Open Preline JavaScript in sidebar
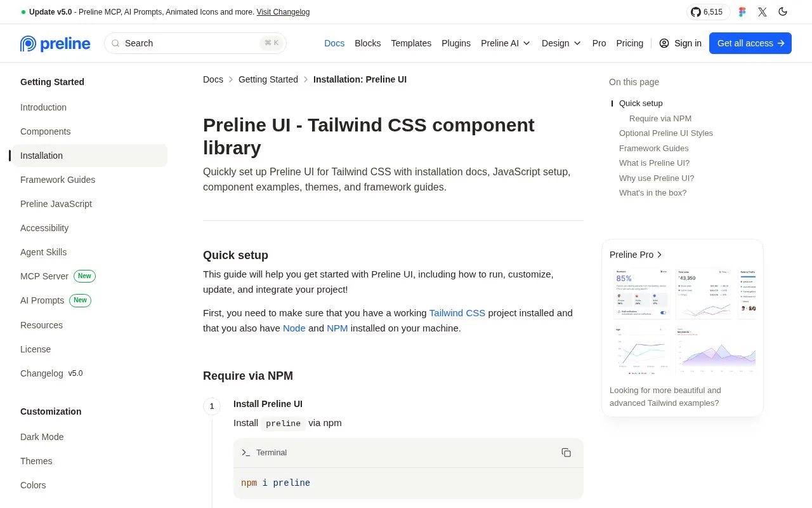Viewport: 812px width, 508px height. click(x=90, y=204)
